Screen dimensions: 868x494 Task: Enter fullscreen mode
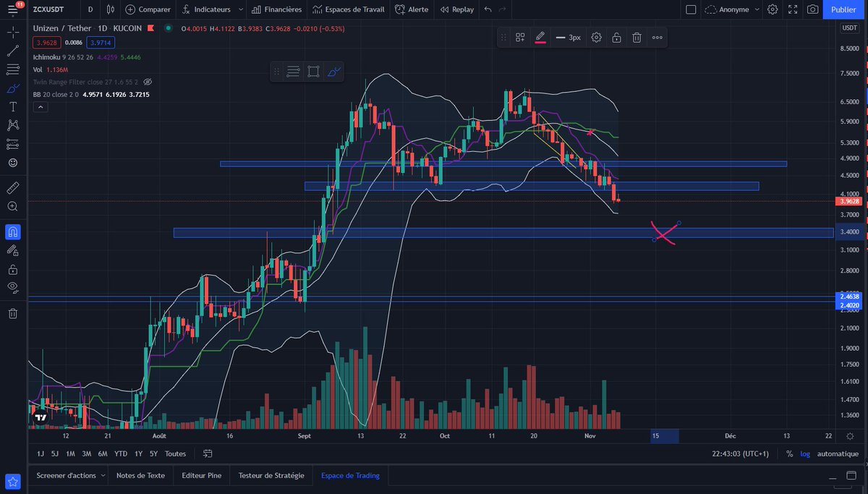793,9
